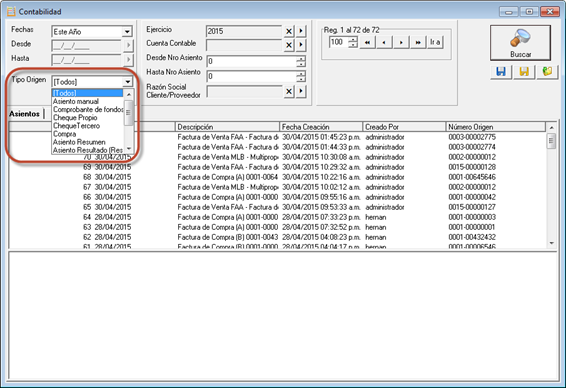The image size is (566, 388).
Task: Click the Desde Nro Asiento input field
Action: click(x=251, y=61)
